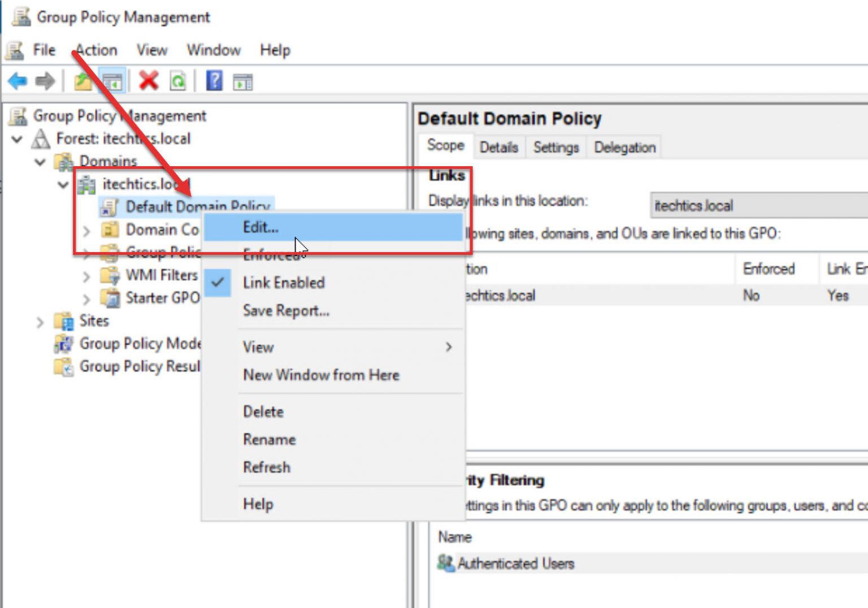
Task: Open the Action menu
Action: tap(97, 50)
